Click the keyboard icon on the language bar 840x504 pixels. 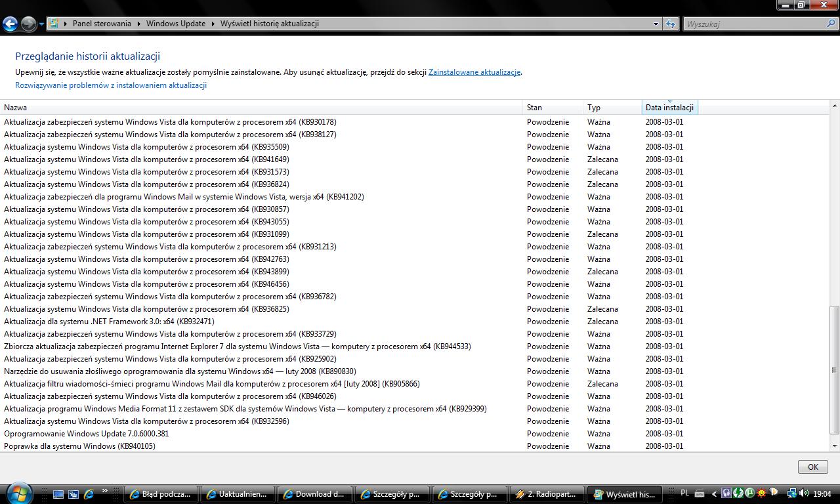pyautogui.click(x=700, y=493)
